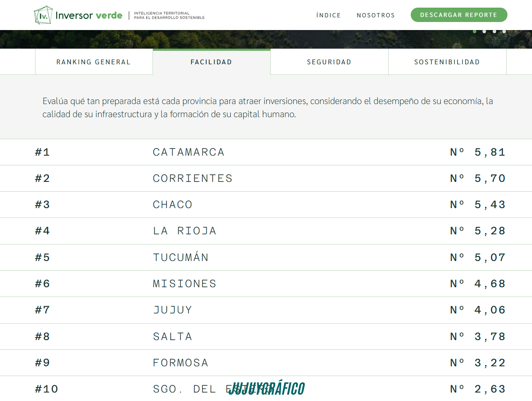
Task: Click the score Nº 4,68
Action: coord(478,283)
